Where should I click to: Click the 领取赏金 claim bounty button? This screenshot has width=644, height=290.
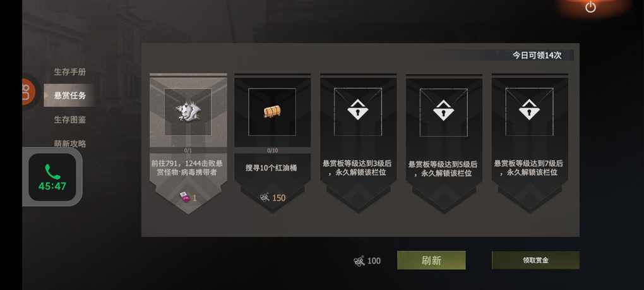[535, 260]
